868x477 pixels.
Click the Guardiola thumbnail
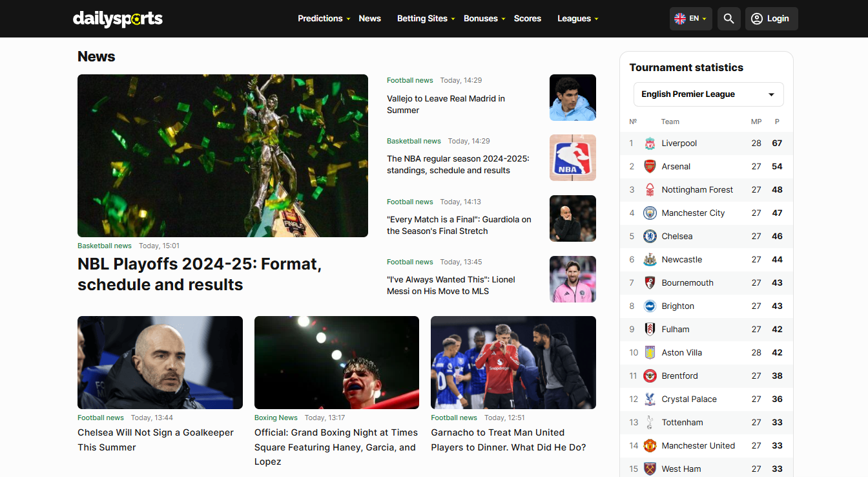coord(573,218)
